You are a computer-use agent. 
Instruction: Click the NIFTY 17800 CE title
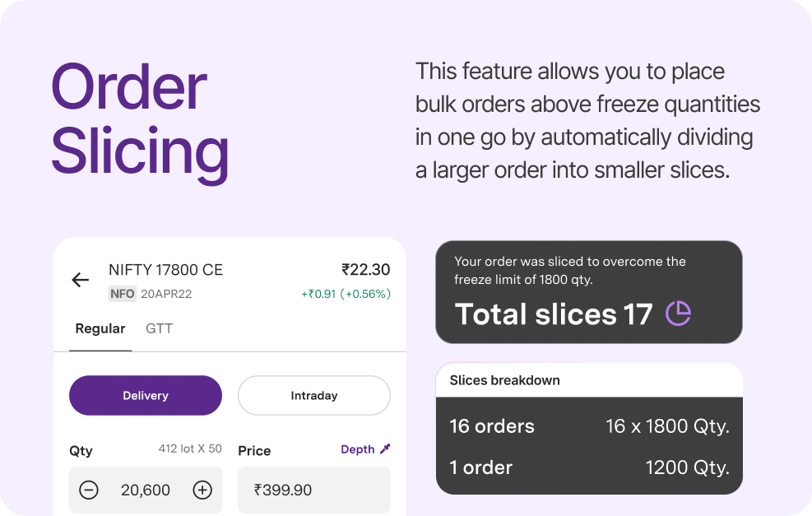(x=165, y=270)
